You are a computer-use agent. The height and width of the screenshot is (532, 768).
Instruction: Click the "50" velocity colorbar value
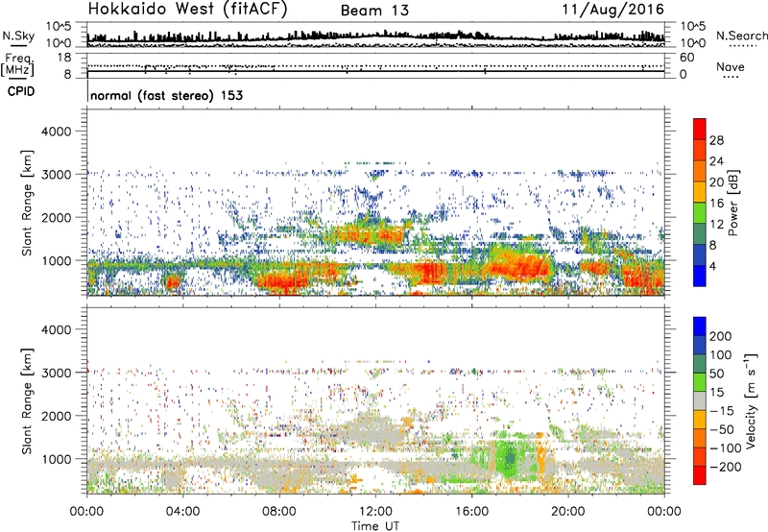pos(716,374)
